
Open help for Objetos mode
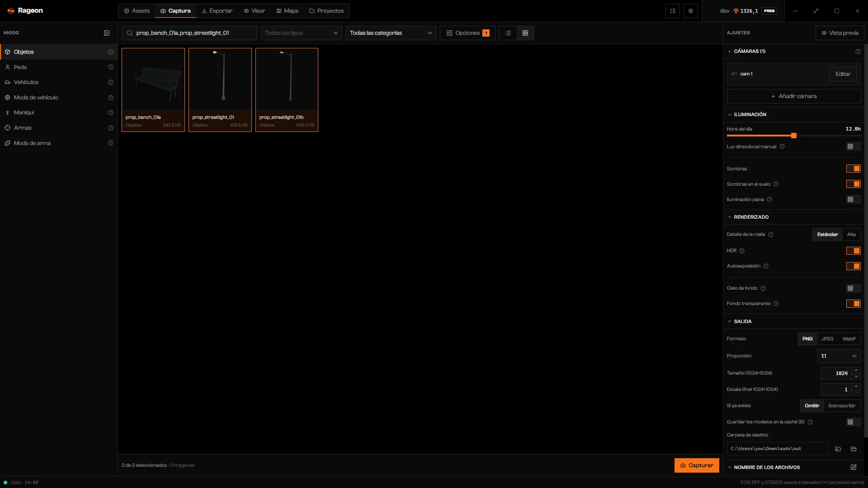point(111,52)
